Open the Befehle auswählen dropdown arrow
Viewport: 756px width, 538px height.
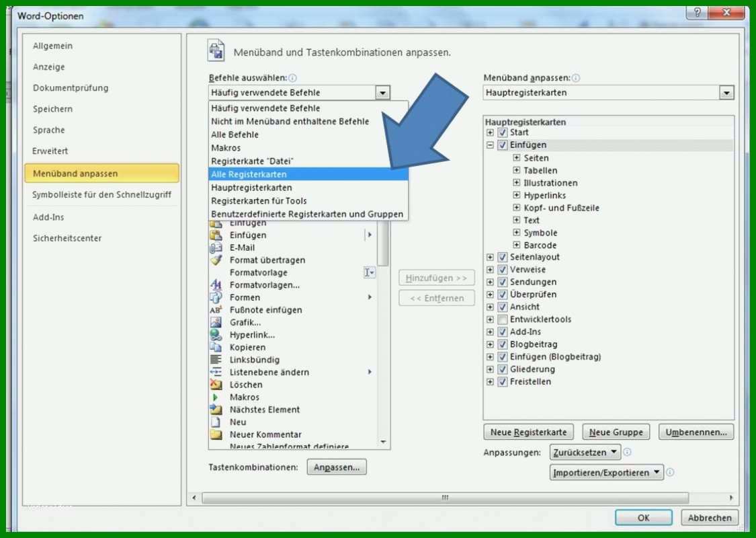coord(383,93)
